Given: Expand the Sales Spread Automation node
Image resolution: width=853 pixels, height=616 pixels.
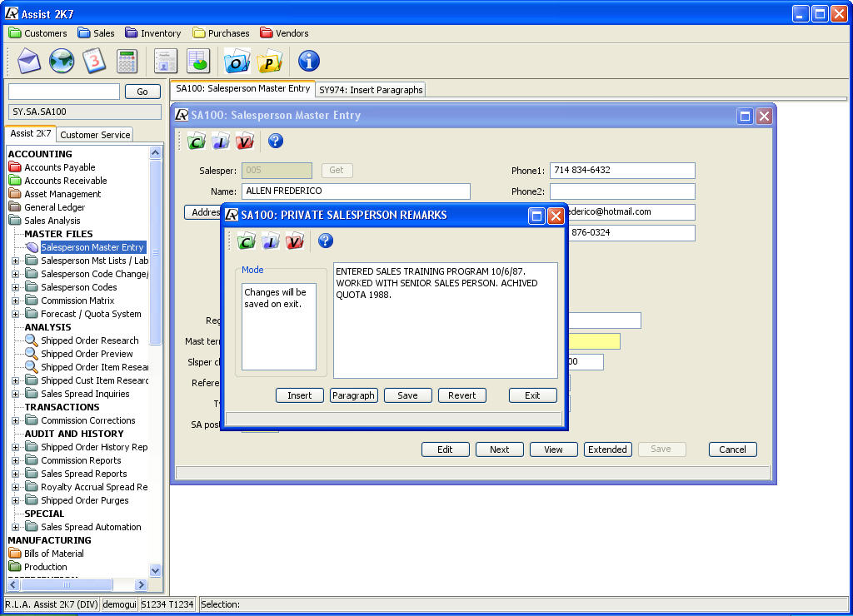Looking at the screenshot, I should click(15, 528).
